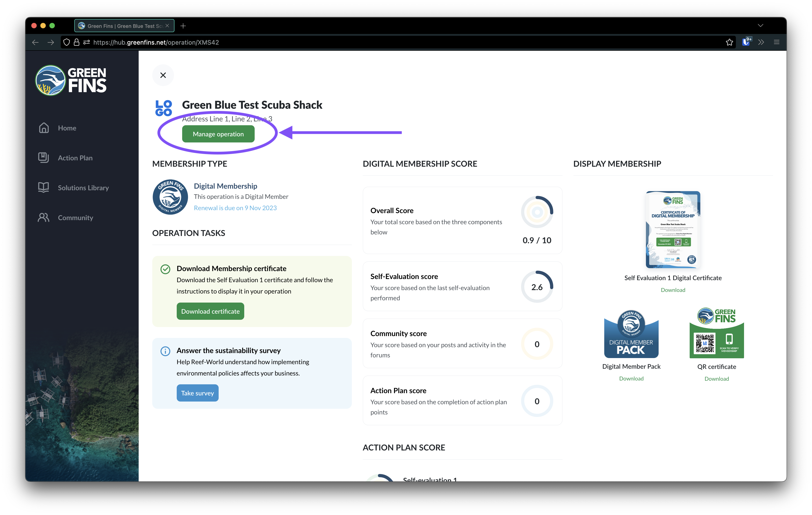Open a new browser tab with plus
Viewport: 812px width, 515px height.
point(183,26)
